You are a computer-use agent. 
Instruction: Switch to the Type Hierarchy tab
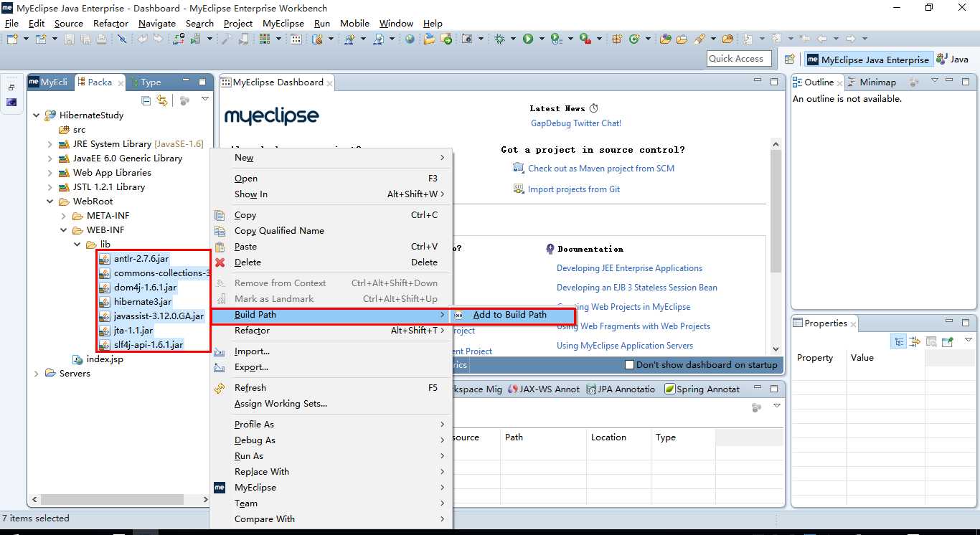click(146, 82)
